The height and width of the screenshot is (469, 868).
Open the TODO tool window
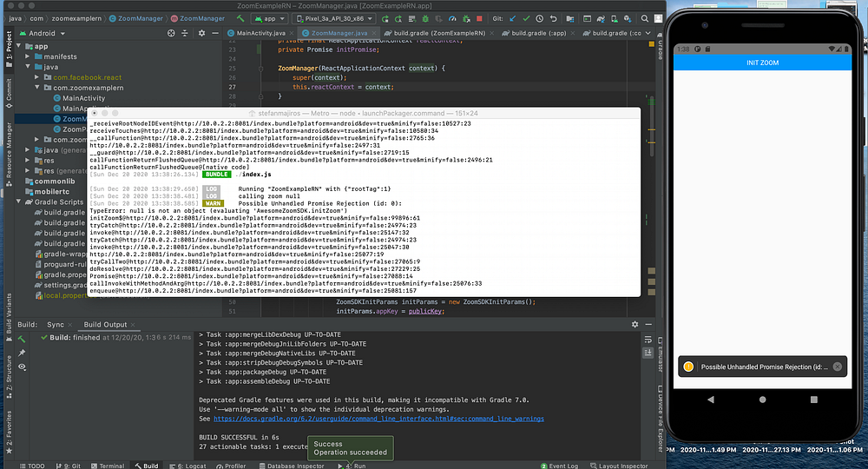[x=32, y=466]
